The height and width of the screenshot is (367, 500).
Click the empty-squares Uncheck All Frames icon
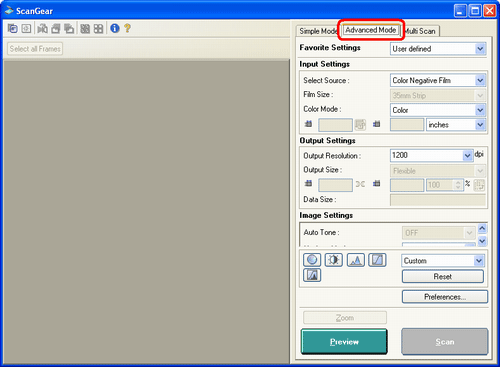[98, 29]
